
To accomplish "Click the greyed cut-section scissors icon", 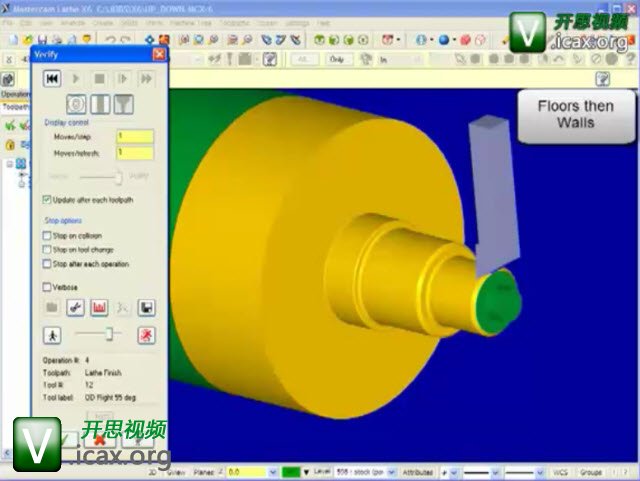I will [122, 307].
